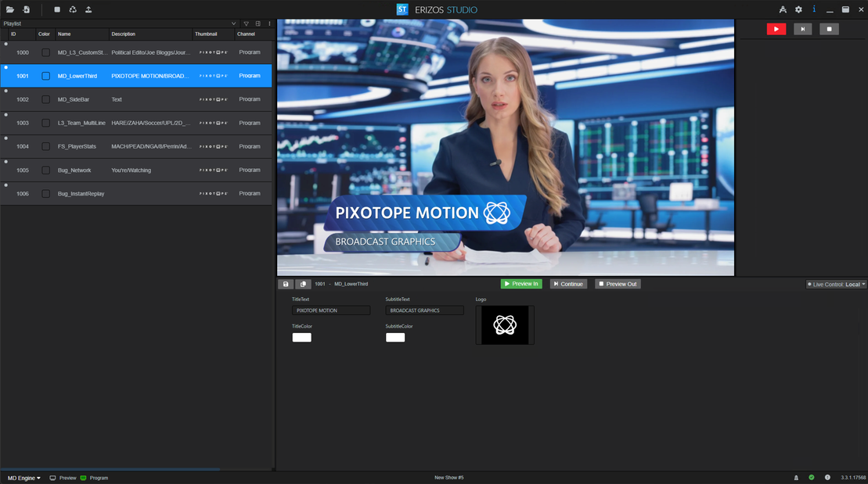Click the Preview In button

(x=521, y=284)
